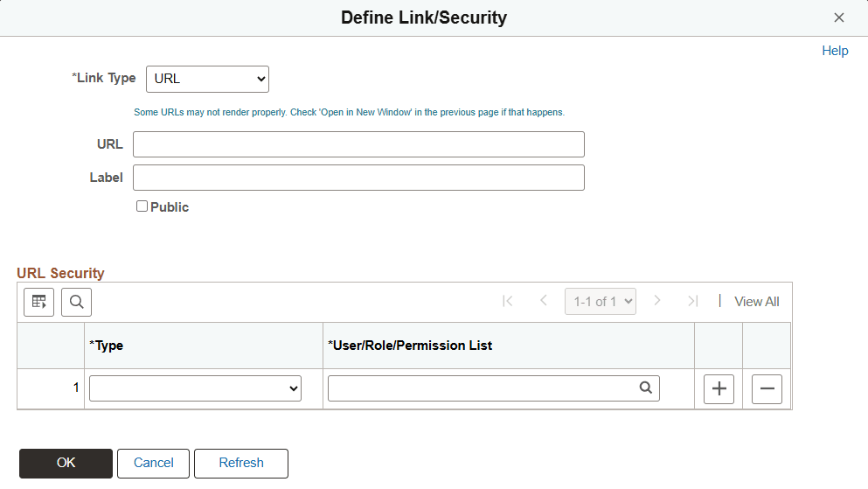The height and width of the screenshot is (489, 868).
Task: Click the Find magnifier icon in URL Security
Action: 76,302
